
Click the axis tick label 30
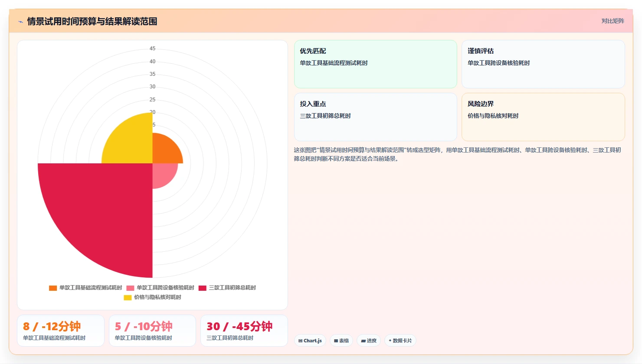pyautogui.click(x=152, y=87)
